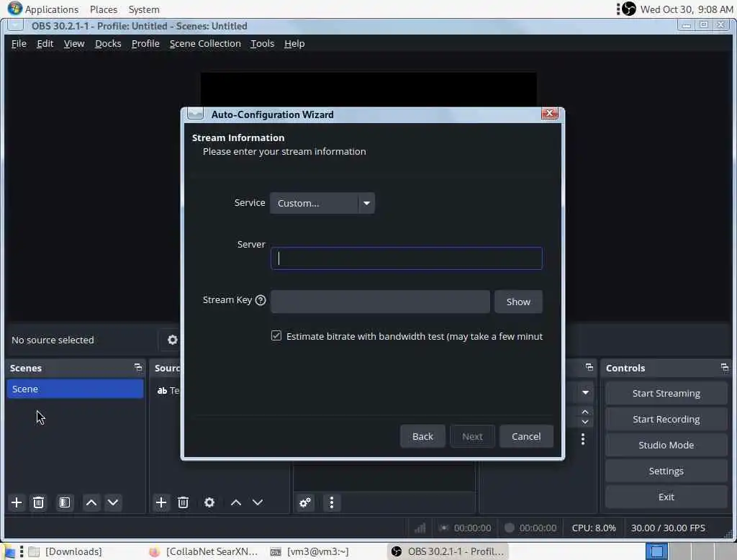
Task: Move source down in Sources panel
Action: [x=258, y=502]
